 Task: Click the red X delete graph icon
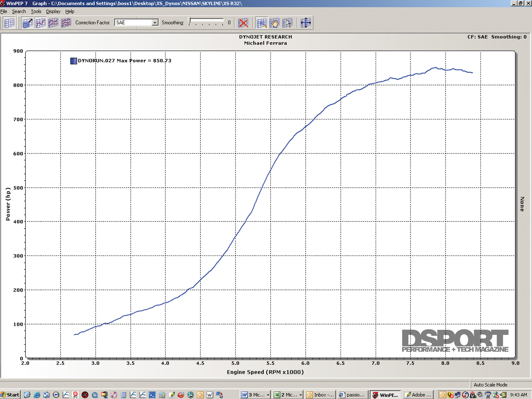pos(243,23)
